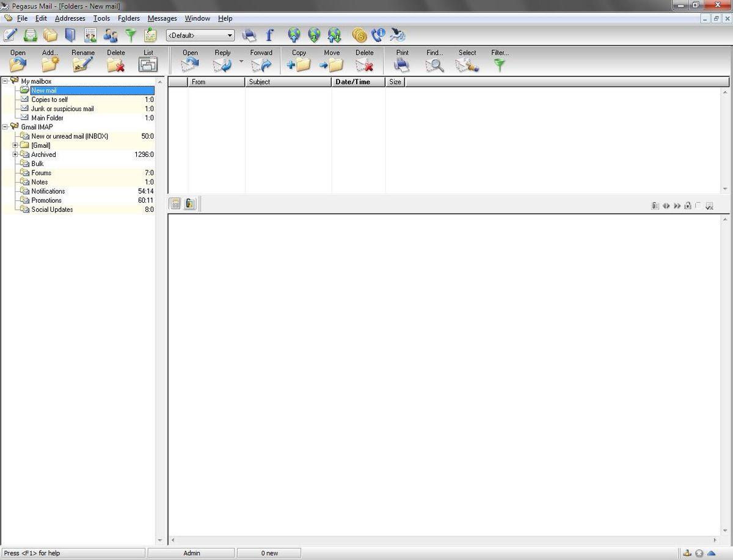Image resolution: width=733 pixels, height=560 pixels.
Task: Select New or unread mail (INBOX) folder
Action: pyautogui.click(x=70, y=136)
